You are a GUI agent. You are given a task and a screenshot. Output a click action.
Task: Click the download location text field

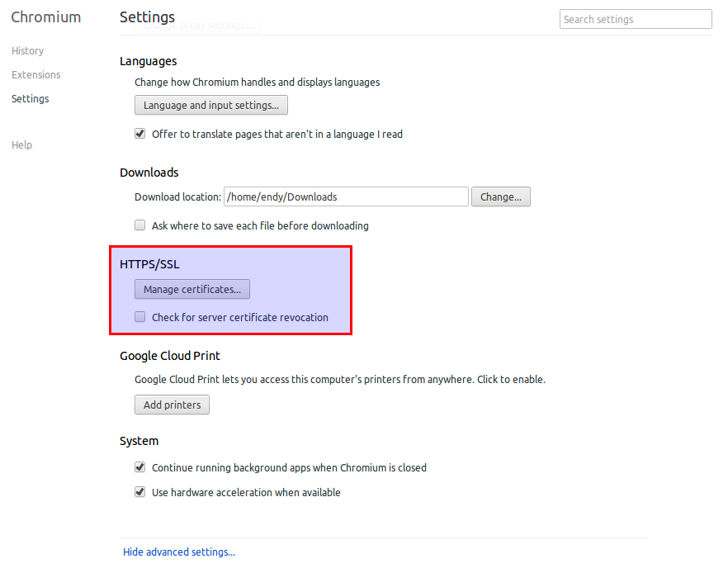[345, 197]
